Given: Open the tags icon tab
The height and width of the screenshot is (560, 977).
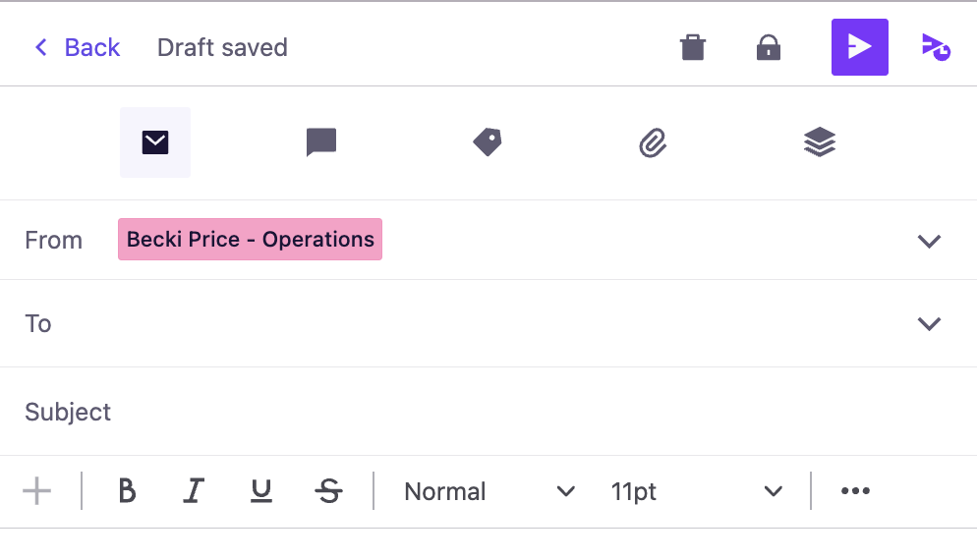Looking at the screenshot, I should point(488,142).
